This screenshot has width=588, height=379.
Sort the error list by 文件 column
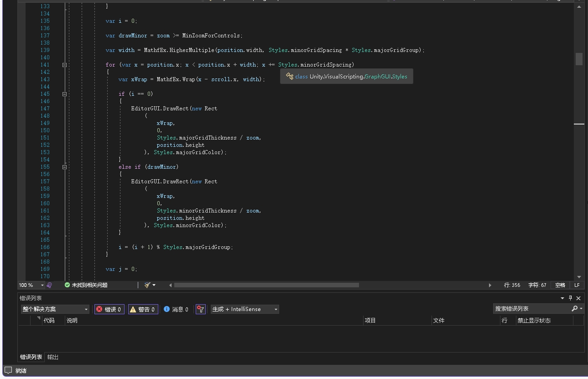tap(466, 321)
